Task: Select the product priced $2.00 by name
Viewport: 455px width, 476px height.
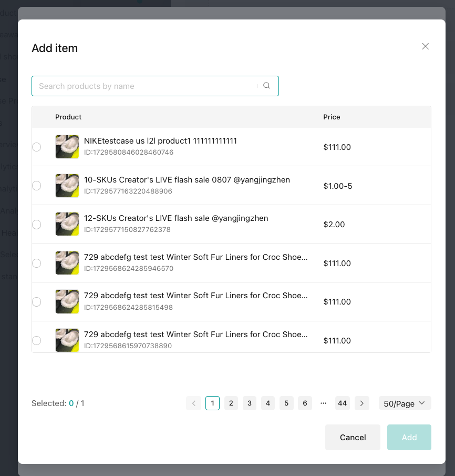Action: click(x=176, y=218)
